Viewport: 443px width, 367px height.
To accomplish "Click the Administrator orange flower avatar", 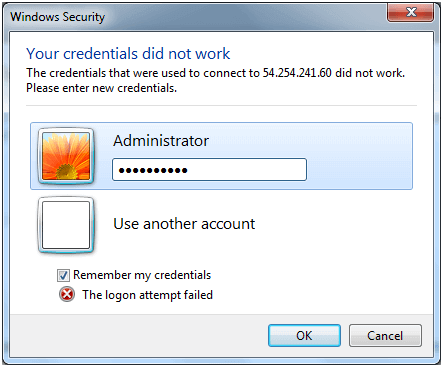I will [x=66, y=156].
